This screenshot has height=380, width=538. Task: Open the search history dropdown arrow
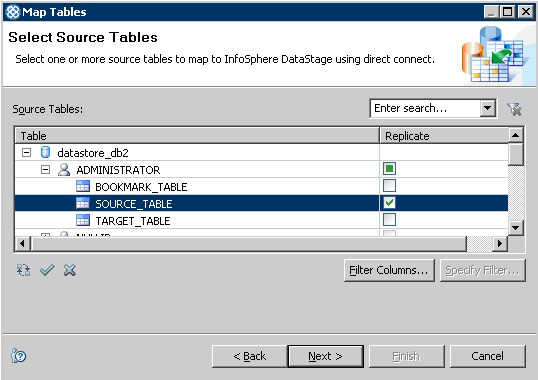[488, 109]
